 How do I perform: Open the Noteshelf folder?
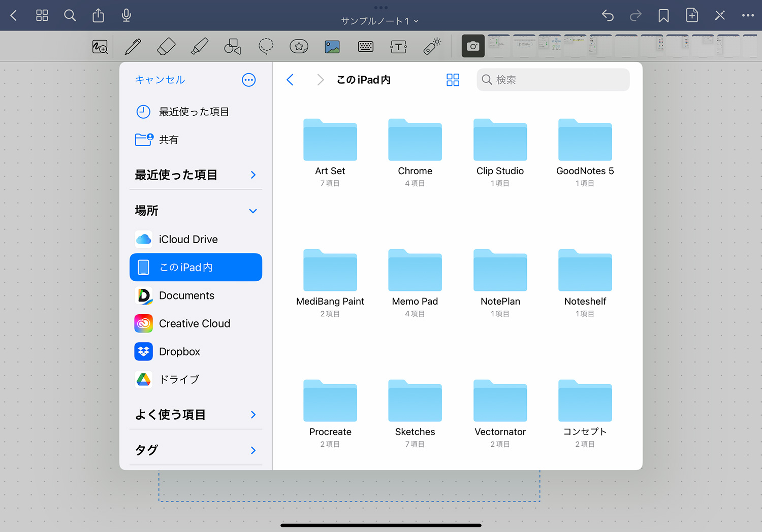pos(585,283)
